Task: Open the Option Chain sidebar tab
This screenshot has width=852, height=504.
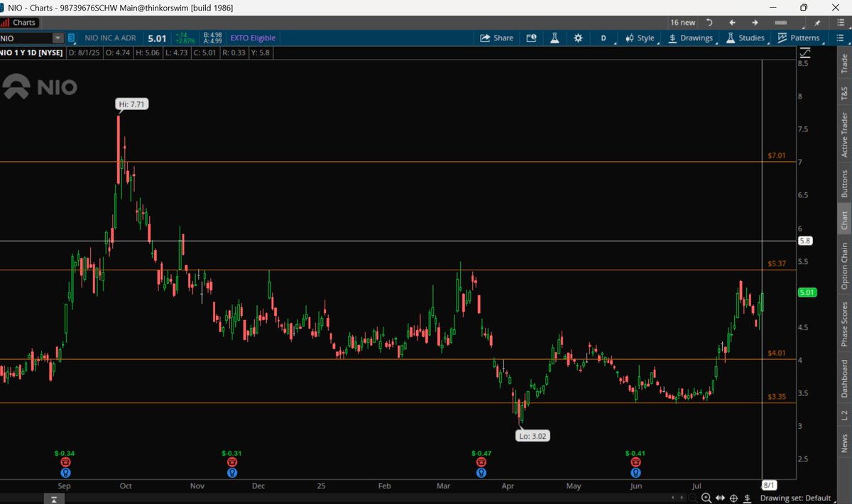Action: coord(844,266)
